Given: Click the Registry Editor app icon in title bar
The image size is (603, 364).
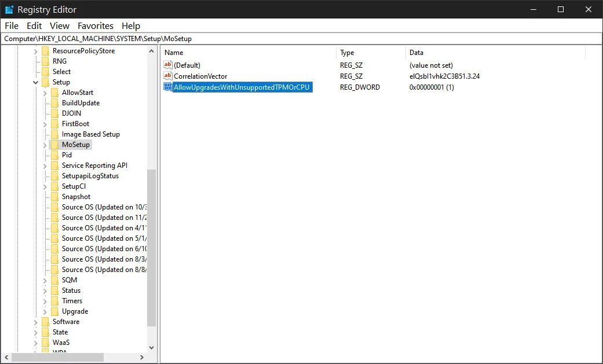Looking at the screenshot, I should (x=9, y=9).
